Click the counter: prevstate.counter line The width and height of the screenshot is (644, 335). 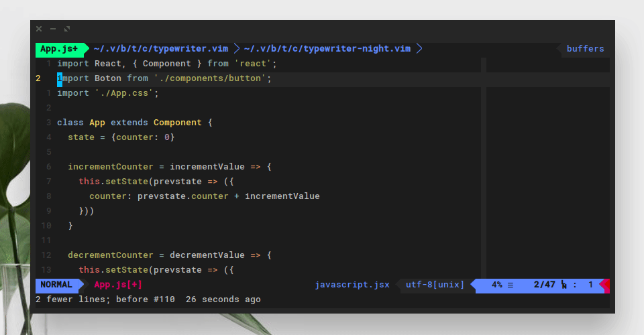point(205,196)
